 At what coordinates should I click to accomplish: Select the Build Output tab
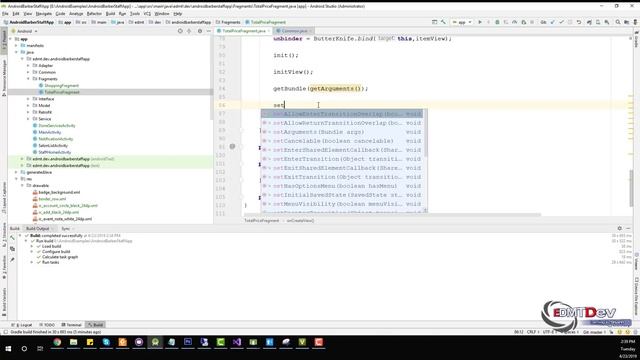[x=38, y=229]
